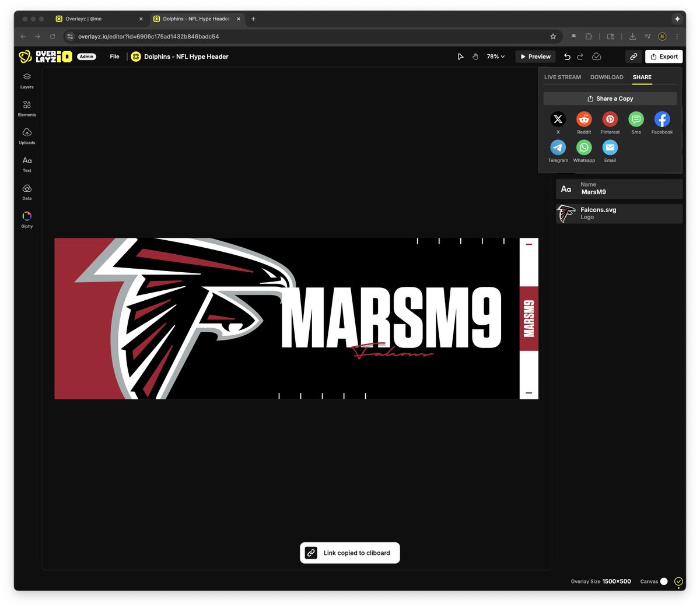Share via Email
Image resolution: width=700 pixels, height=608 pixels.
(610, 151)
